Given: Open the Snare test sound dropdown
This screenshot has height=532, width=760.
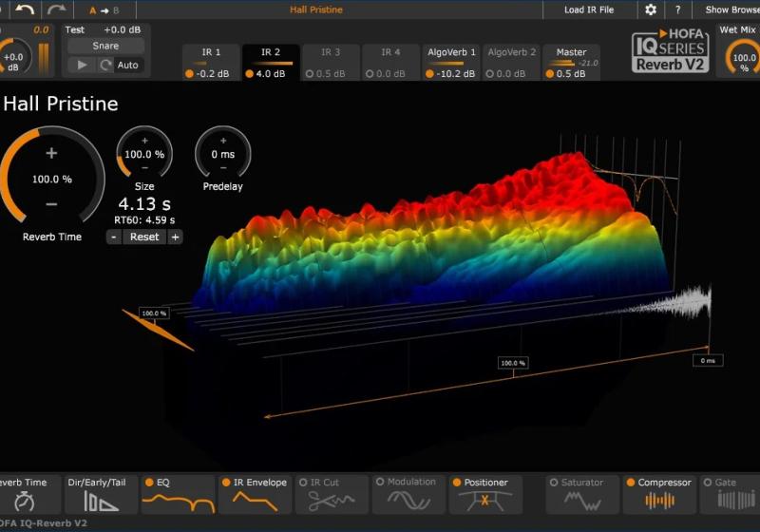Looking at the screenshot, I should pos(105,46).
